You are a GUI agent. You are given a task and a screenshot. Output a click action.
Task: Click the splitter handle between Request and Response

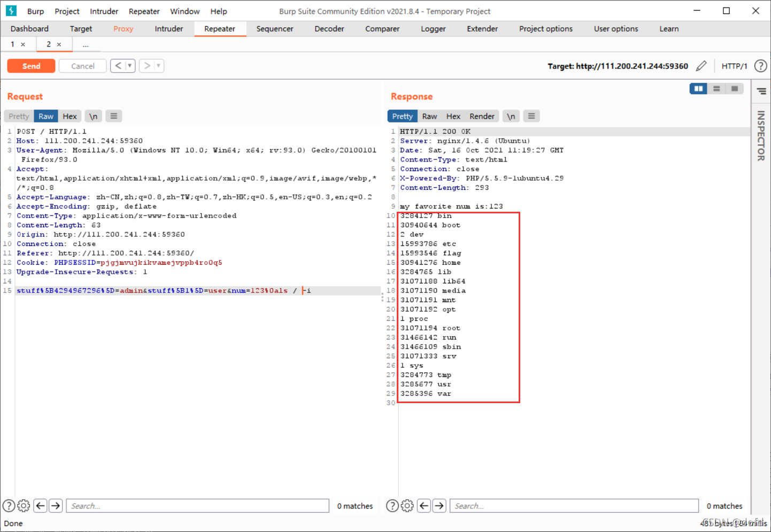coord(382,297)
